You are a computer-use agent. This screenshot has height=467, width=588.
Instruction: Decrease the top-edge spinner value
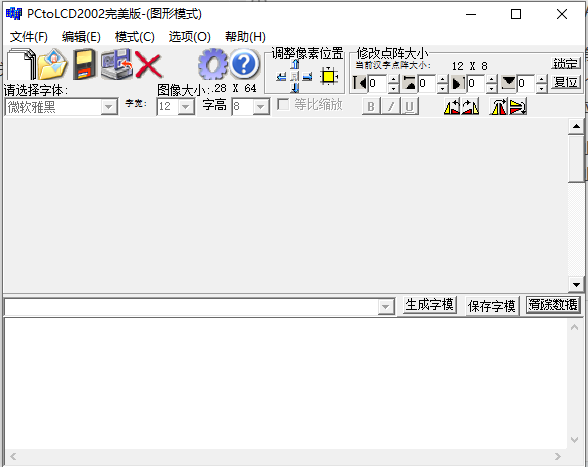tap(442, 88)
